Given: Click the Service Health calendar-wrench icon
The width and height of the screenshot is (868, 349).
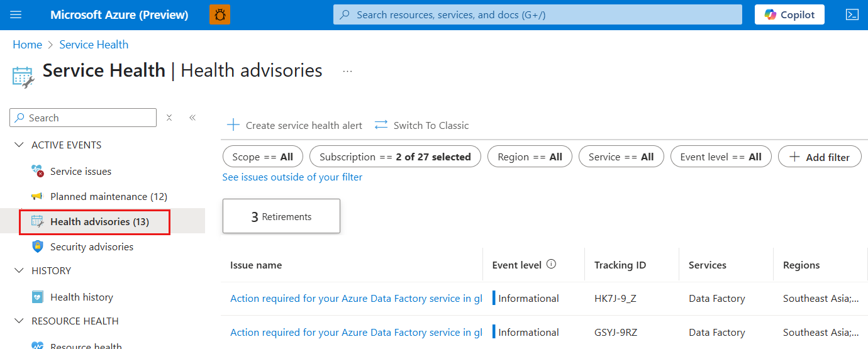Looking at the screenshot, I should tap(23, 77).
